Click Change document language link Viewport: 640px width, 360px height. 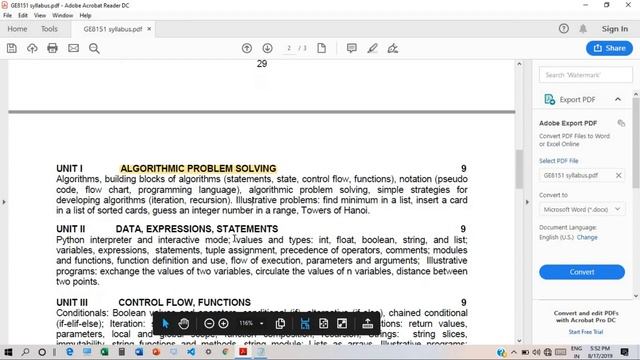[587, 237]
